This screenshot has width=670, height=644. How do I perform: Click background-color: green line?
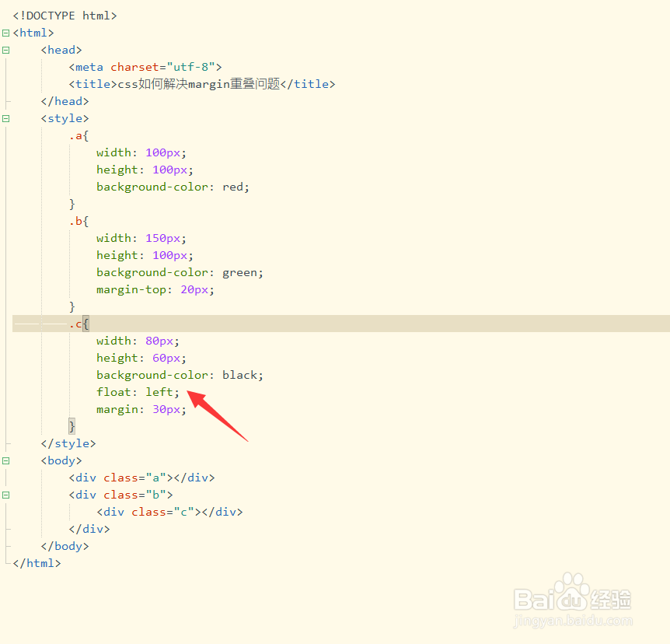tap(180, 272)
